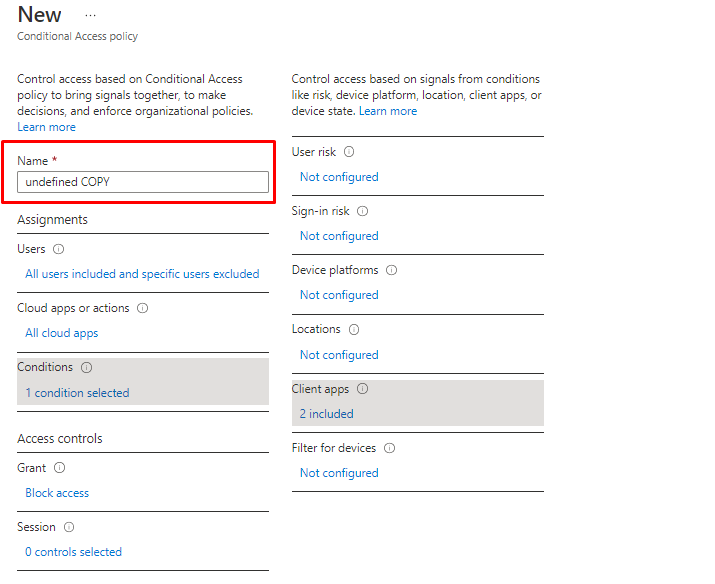The image size is (715, 584).
Task: Click info icon next to Grant
Action: [59, 468]
